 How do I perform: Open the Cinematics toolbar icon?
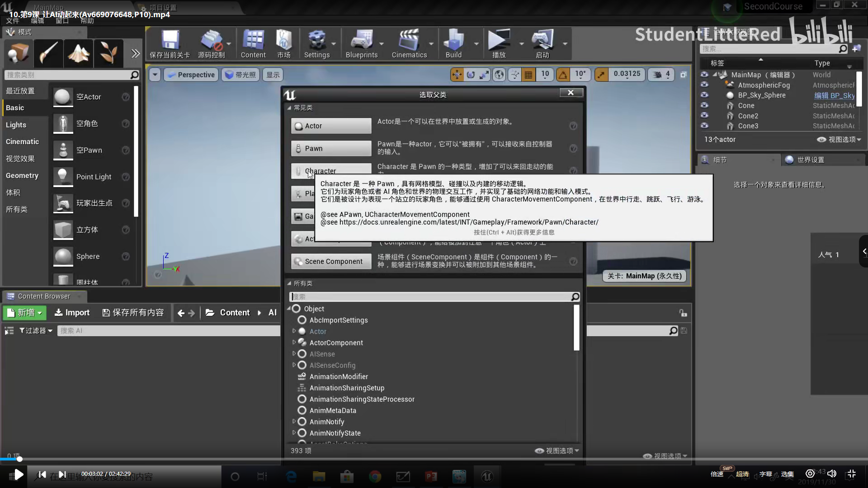(x=409, y=44)
